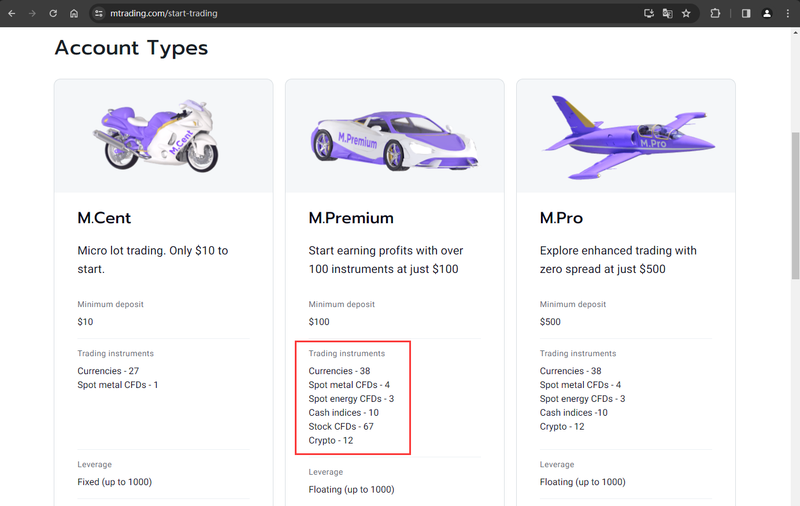Click 'Cash indices -10' in M.Pro card
Screen dimensions: 800x506
pos(573,413)
